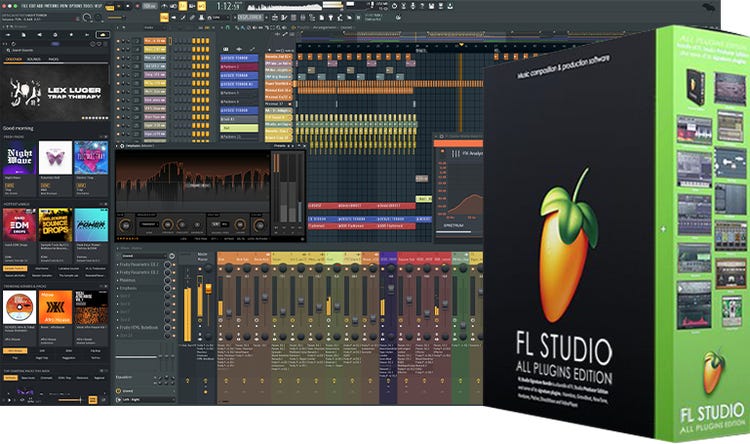Click the rightmost knob in Emphasis plugin
Image resolution: width=750 pixels, height=444 pixels.
pos(260,225)
